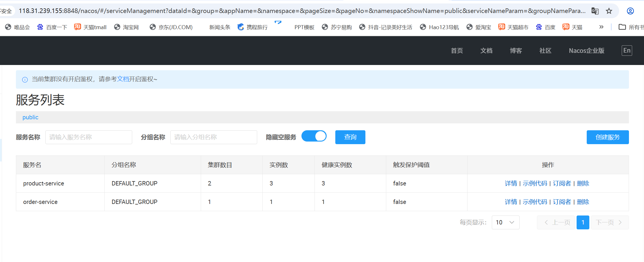The height and width of the screenshot is (262, 644).
Task: Open 详情 for order-service
Action: tap(511, 202)
